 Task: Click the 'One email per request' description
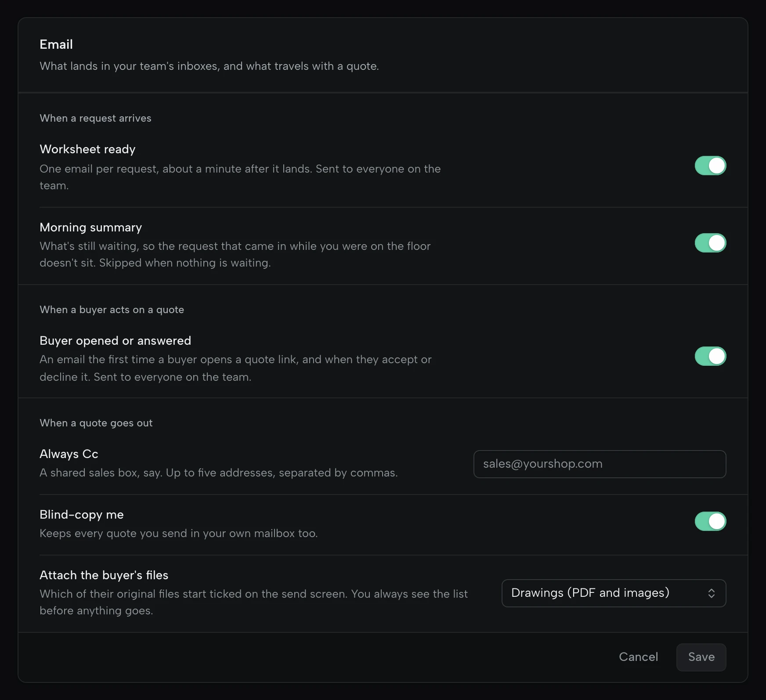[x=240, y=177]
